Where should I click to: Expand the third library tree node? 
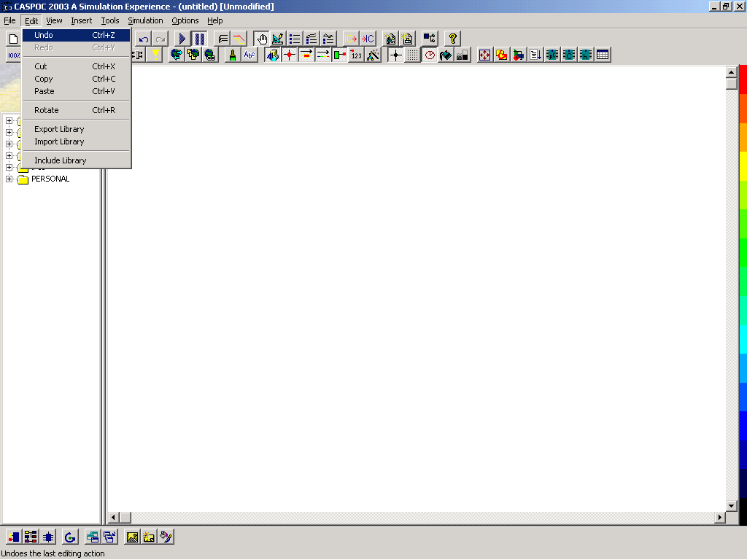click(9, 144)
